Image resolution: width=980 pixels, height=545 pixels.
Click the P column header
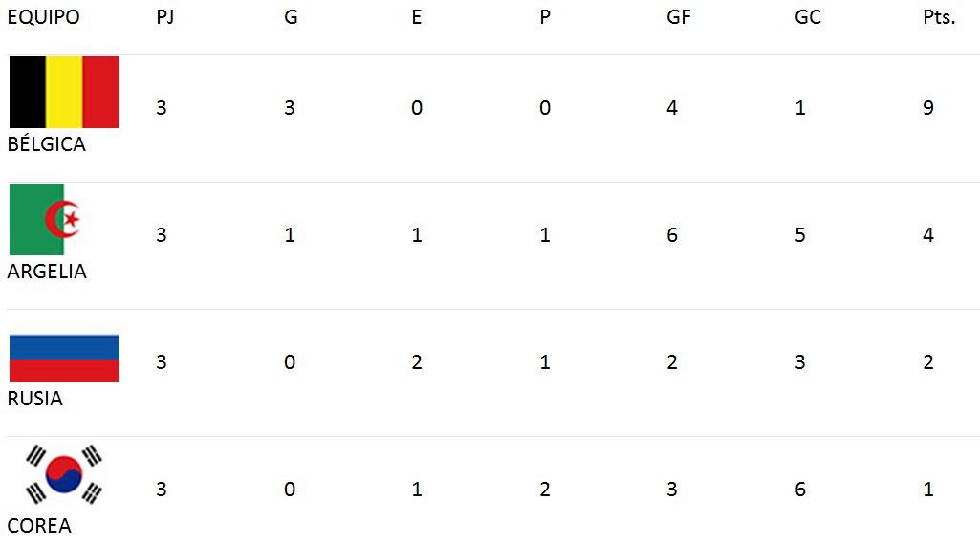pyautogui.click(x=545, y=17)
